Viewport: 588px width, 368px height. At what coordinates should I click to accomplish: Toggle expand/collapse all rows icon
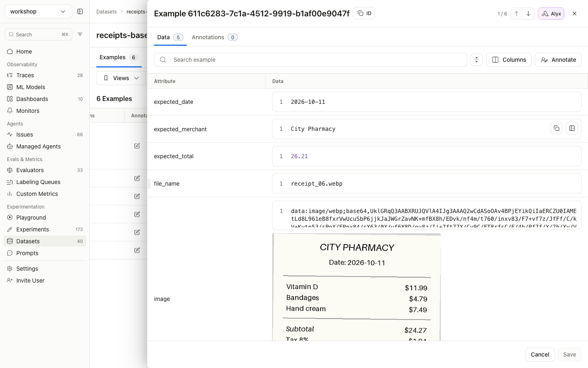(x=477, y=60)
